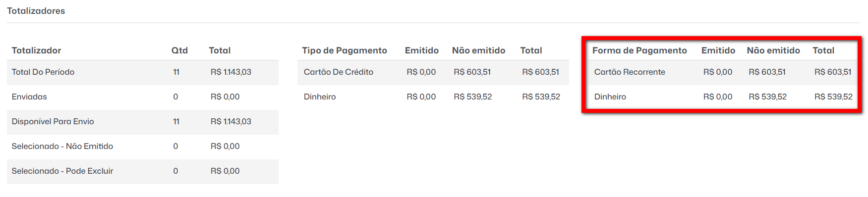Click the Tipo de Pagamento header
This screenshot has height=197, width=868.
(x=345, y=50)
